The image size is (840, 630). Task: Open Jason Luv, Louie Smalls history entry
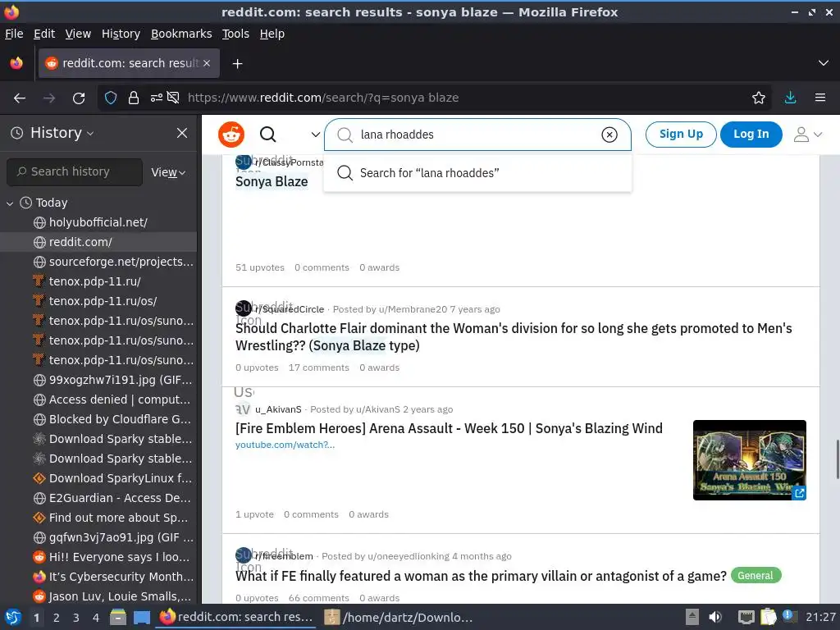pyautogui.click(x=98, y=597)
